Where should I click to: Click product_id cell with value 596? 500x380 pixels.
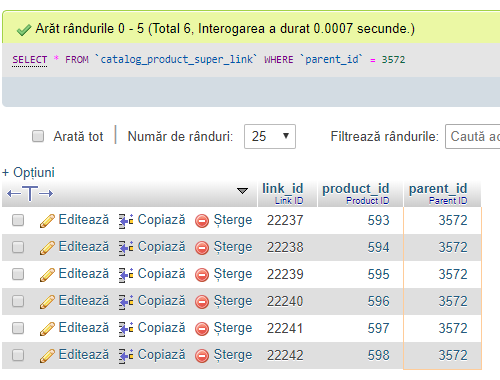click(378, 301)
